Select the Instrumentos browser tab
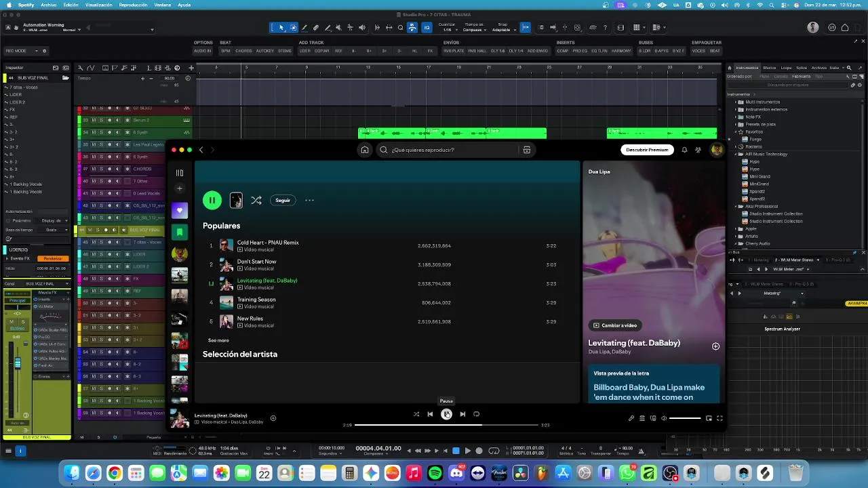Screen dimensions: 868x488 pos(747,68)
